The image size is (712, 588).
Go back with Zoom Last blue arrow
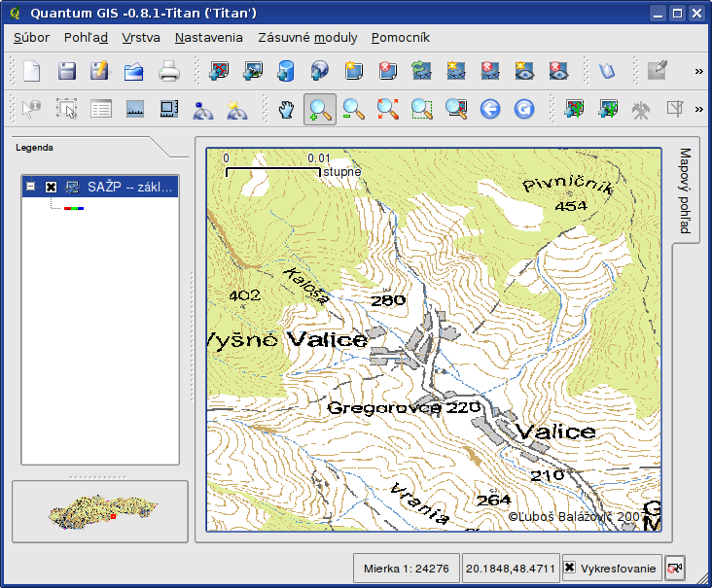pos(489,110)
